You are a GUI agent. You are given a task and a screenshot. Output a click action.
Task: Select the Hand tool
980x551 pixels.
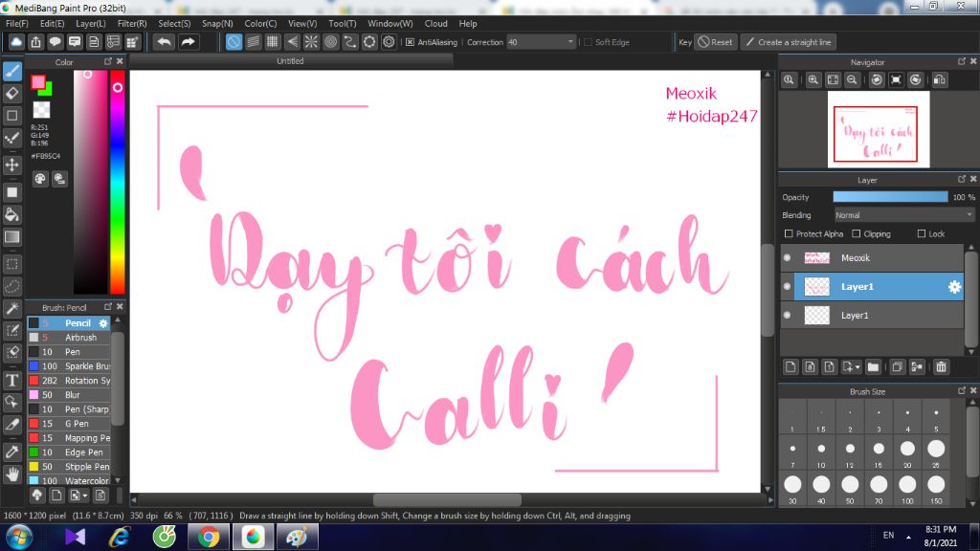(x=11, y=474)
